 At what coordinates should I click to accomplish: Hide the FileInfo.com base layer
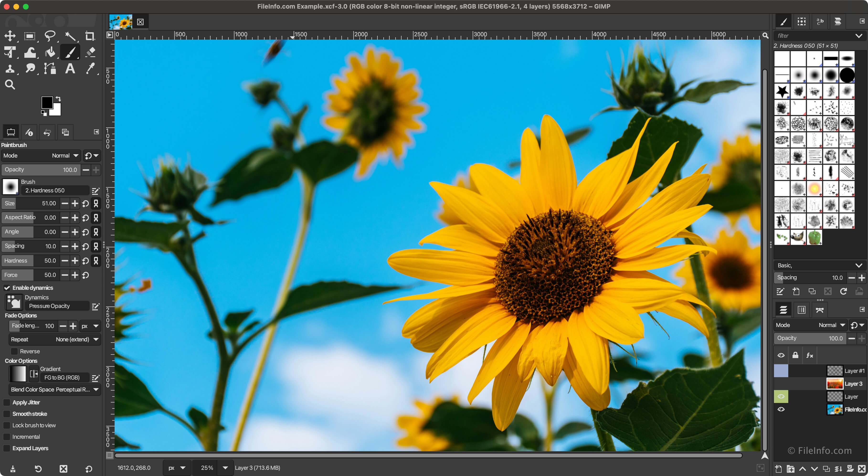click(x=781, y=409)
